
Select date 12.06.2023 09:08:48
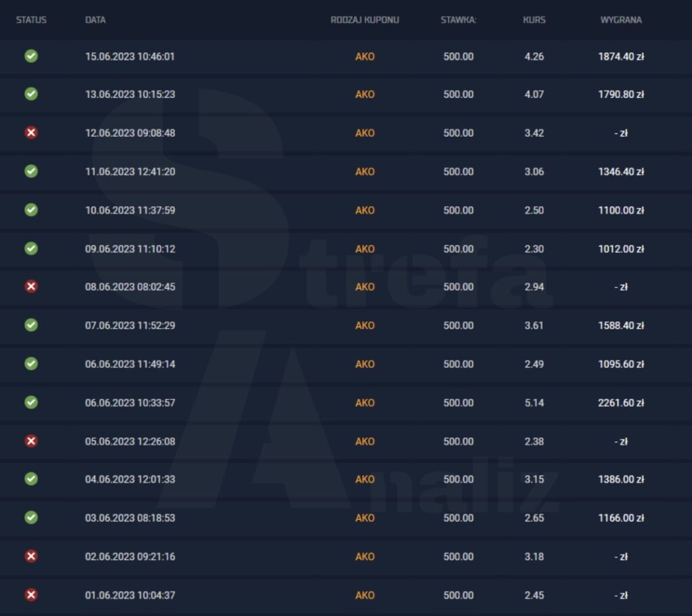[130, 133]
